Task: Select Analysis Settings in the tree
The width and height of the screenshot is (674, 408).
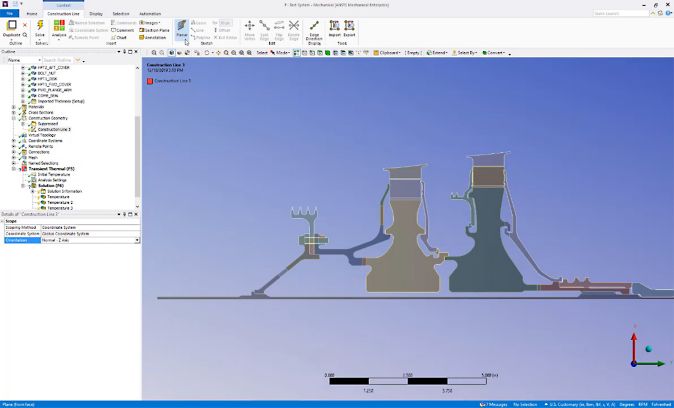Action: 52,180
